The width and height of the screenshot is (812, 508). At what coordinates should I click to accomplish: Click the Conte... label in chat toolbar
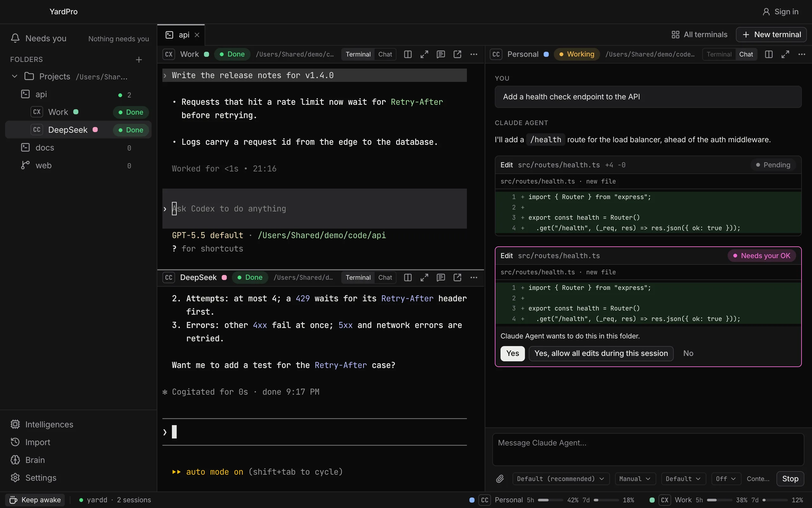click(x=758, y=479)
